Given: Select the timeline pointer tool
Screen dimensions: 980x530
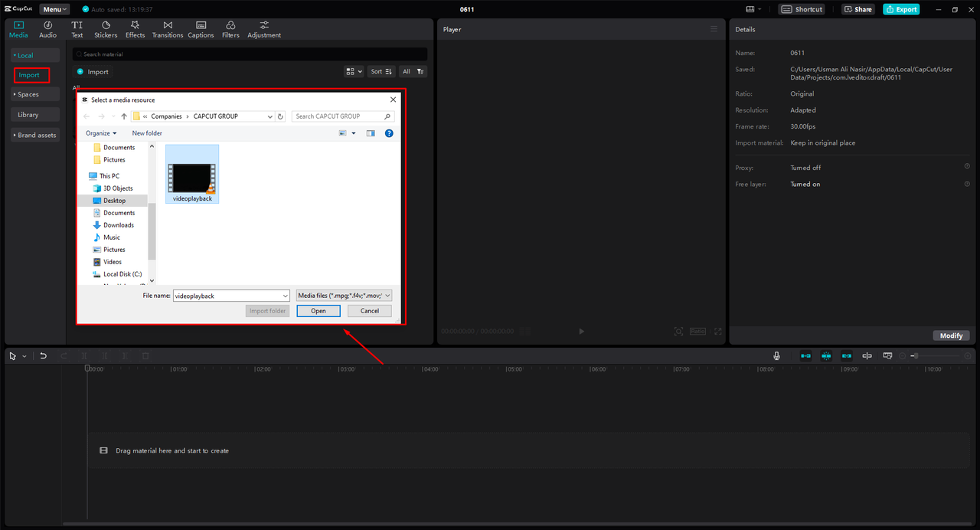Looking at the screenshot, I should [13, 356].
